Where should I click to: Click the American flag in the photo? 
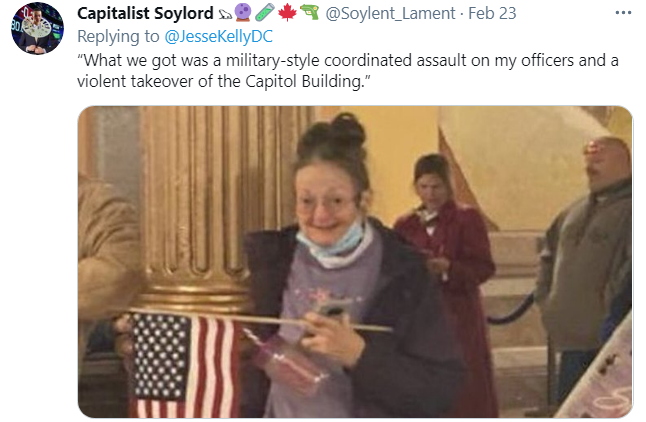185,363
